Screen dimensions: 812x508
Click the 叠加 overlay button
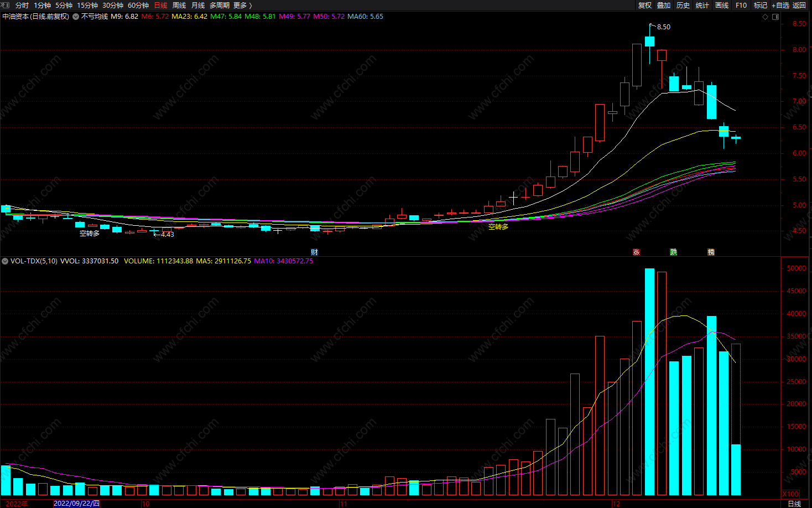pos(664,5)
